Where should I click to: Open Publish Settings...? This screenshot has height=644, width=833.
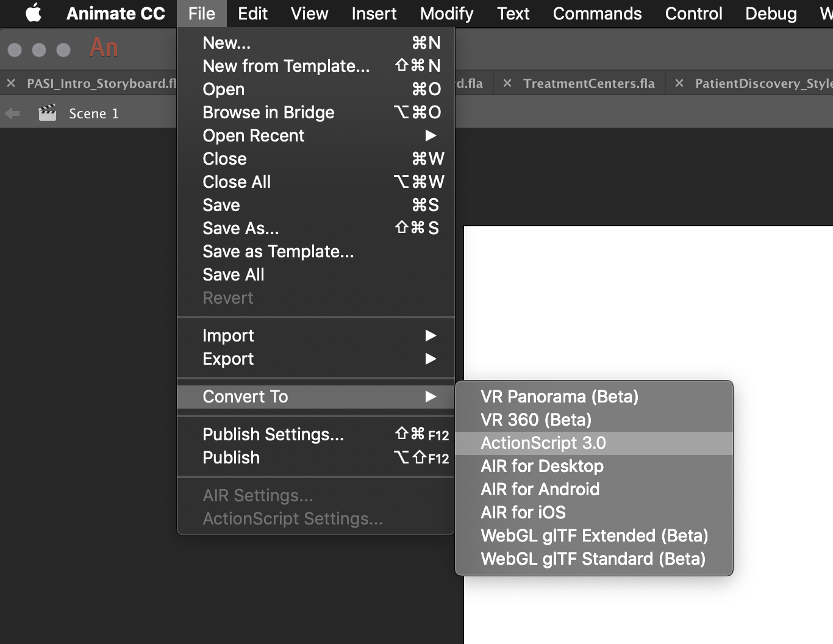[x=316, y=434]
